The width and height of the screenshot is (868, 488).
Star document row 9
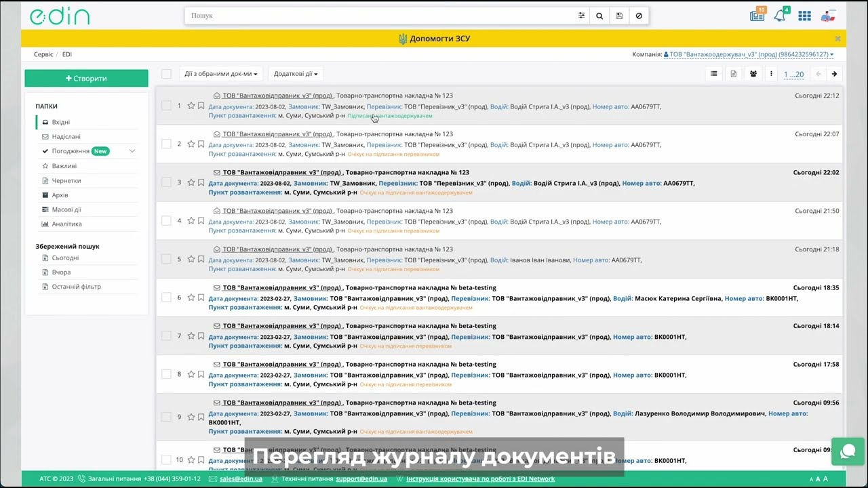tap(191, 418)
